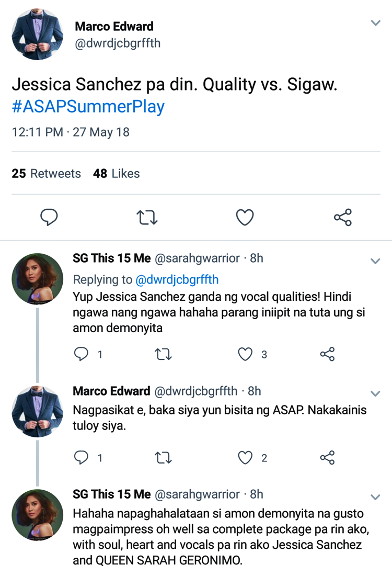Viewport: 392px width, 576px height.
Task: Like the main #ASAPSummerPlay tweet
Action: (245, 217)
